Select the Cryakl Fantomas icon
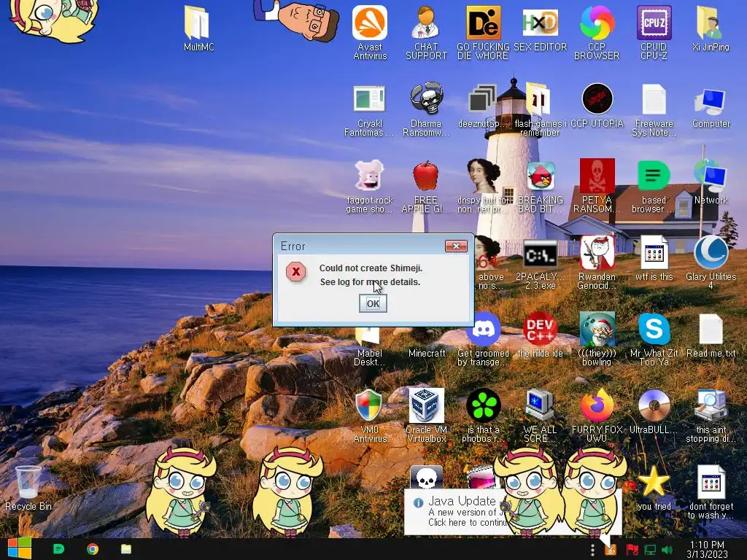747x560 pixels. [x=369, y=109]
